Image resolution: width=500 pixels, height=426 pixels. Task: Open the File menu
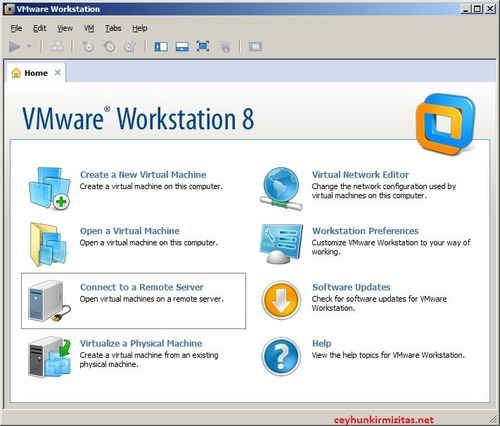16,28
